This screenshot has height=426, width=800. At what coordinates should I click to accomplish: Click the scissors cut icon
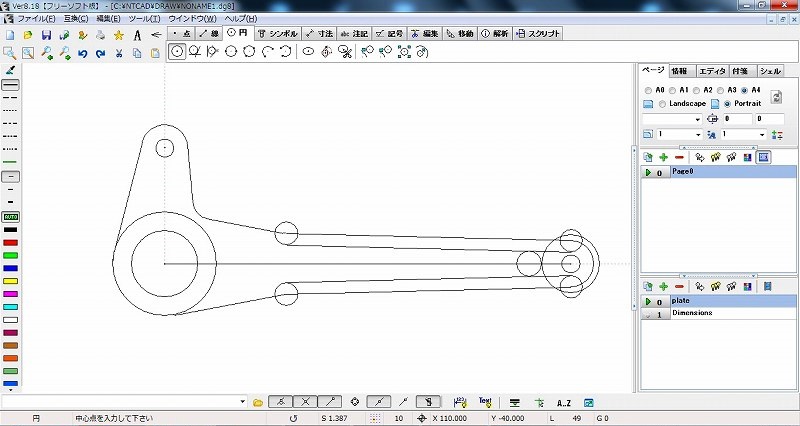pyautogui.click(x=118, y=53)
